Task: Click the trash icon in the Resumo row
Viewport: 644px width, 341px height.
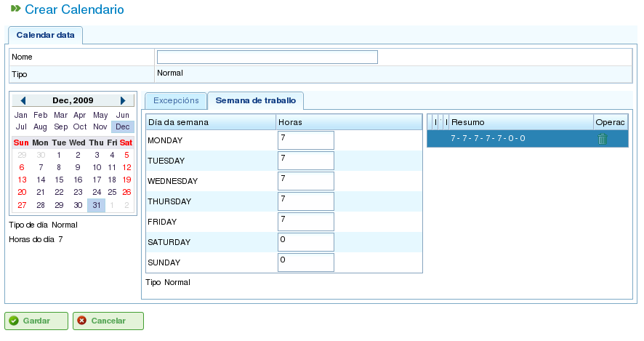Action: (602, 139)
